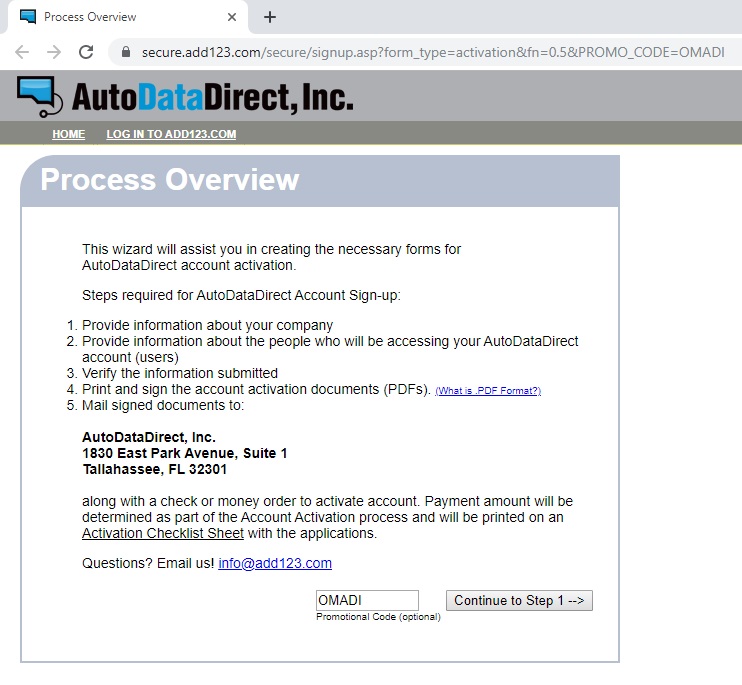This screenshot has width=742, height=685.
Task: Open the What is .PDF Format? link
Action: point(488,391)
